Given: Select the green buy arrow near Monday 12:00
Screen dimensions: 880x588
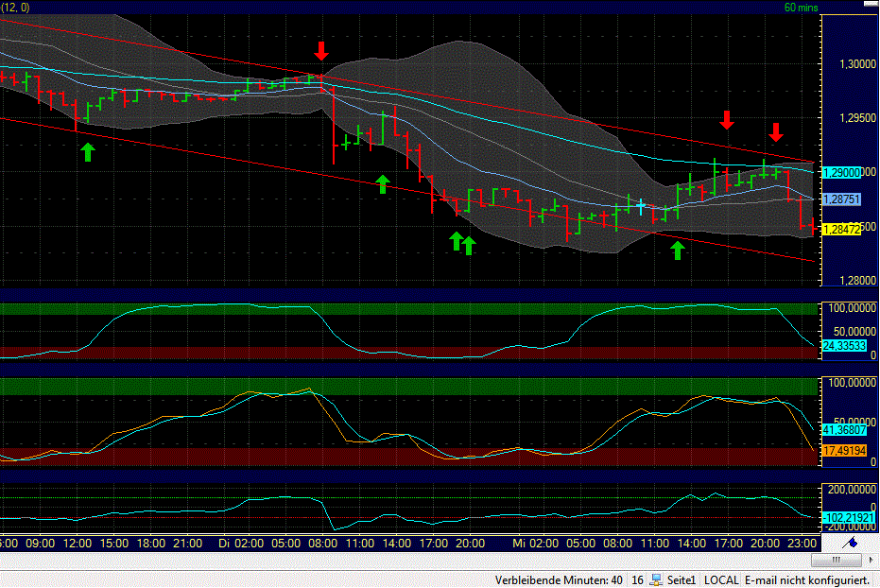Looking at the screenshot, I should coord(87,150).
